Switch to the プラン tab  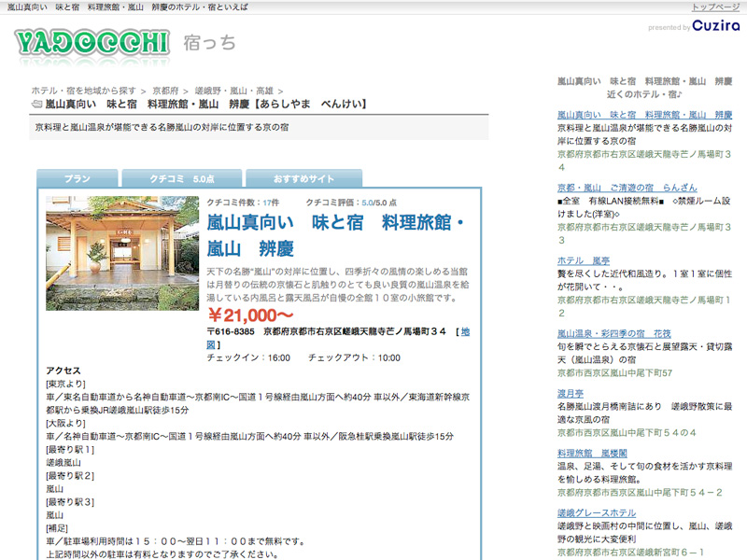(78, 178)
